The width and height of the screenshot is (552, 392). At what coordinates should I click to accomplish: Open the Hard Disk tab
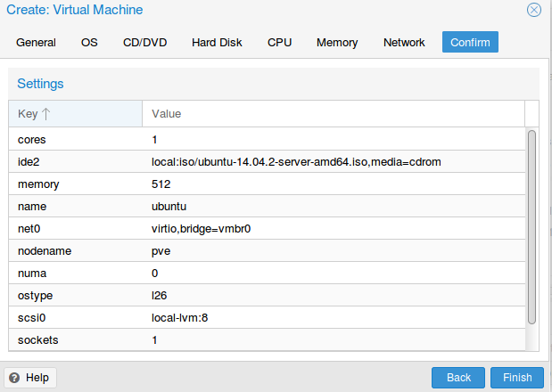point(217,42)
